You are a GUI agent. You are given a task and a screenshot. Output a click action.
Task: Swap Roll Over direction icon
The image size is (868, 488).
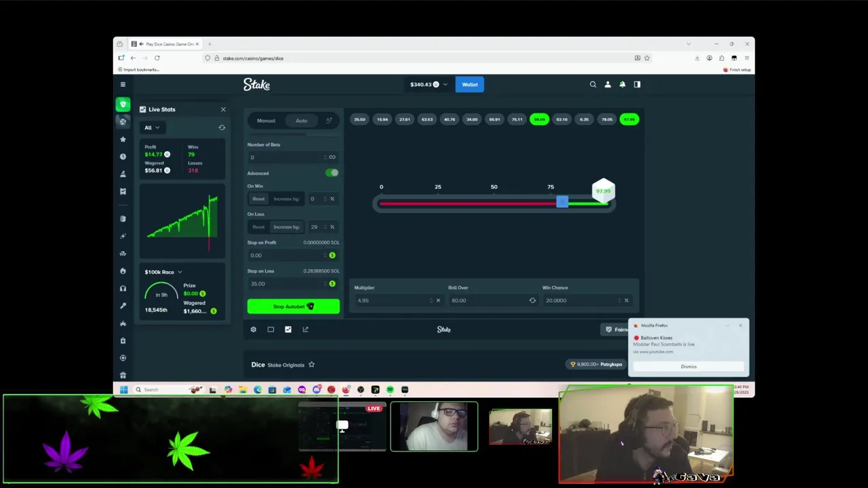pos(532,300)
